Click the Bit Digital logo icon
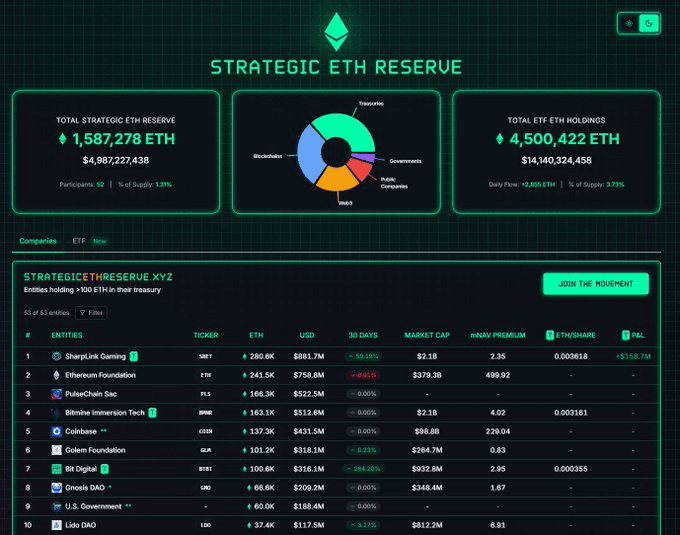 pyautogui.click(x=56, y=469)
